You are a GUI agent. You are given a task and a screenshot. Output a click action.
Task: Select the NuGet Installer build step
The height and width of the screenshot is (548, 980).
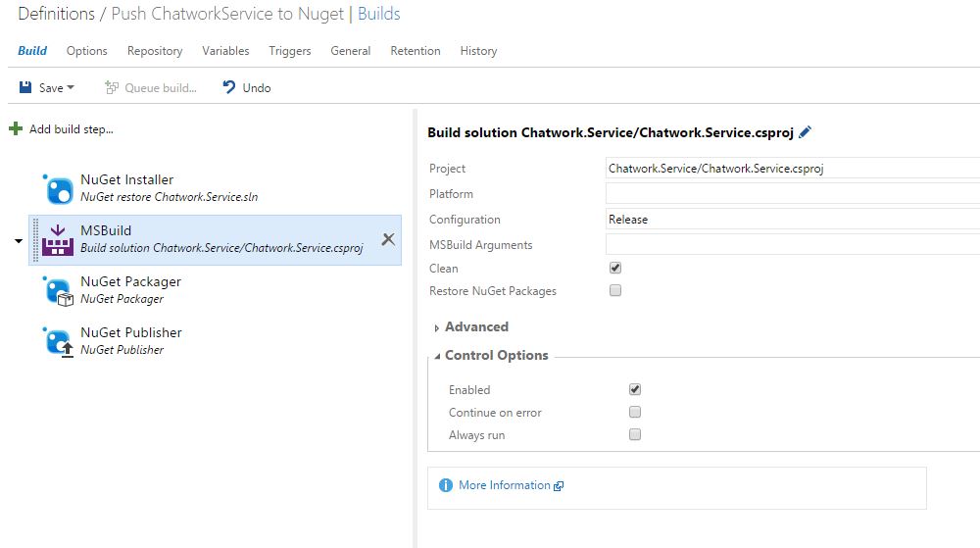[215, 188]
